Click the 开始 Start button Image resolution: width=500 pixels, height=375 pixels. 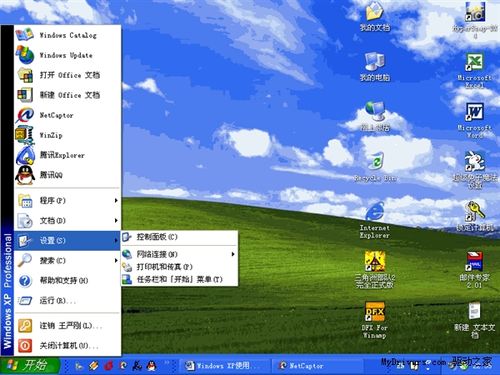29,365
